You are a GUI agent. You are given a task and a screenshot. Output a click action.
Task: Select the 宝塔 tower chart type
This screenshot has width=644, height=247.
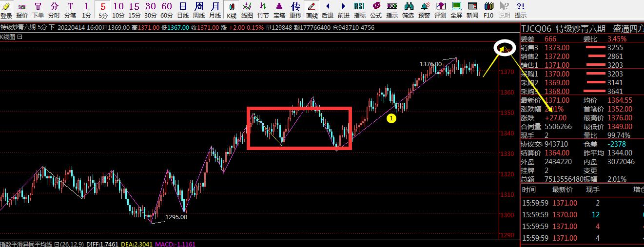tap(279, 10)
